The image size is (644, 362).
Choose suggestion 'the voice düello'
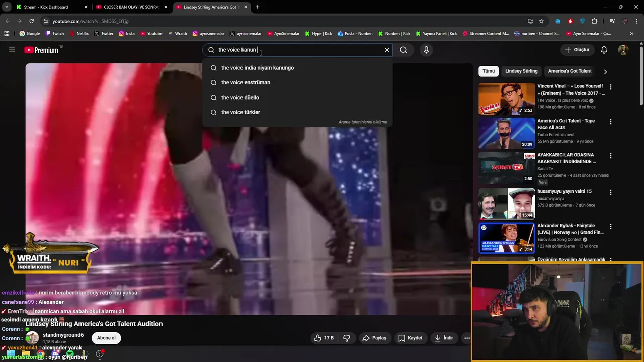(x=297, y=97)
